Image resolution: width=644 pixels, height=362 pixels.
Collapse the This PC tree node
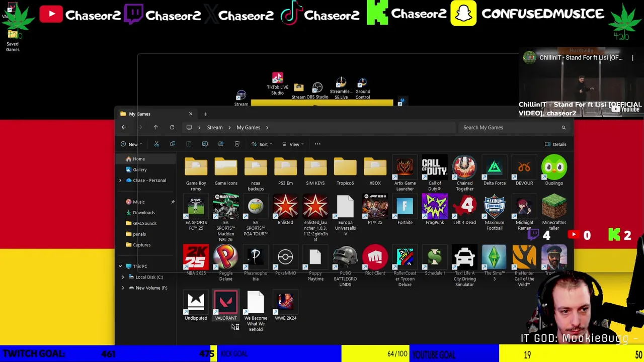(x=120, y=266)
